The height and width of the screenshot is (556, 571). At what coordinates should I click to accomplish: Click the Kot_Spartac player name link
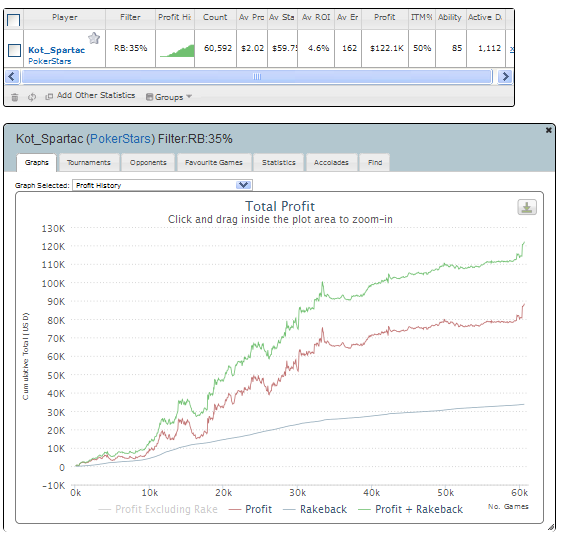56,50
